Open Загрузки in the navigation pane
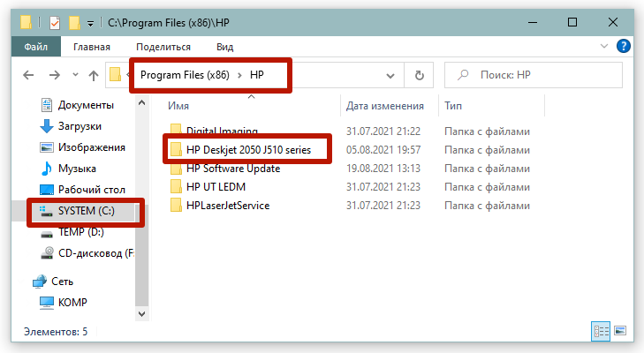Image resolution: width=644 pixels, height=353 pixels. (x=80, y=126)
